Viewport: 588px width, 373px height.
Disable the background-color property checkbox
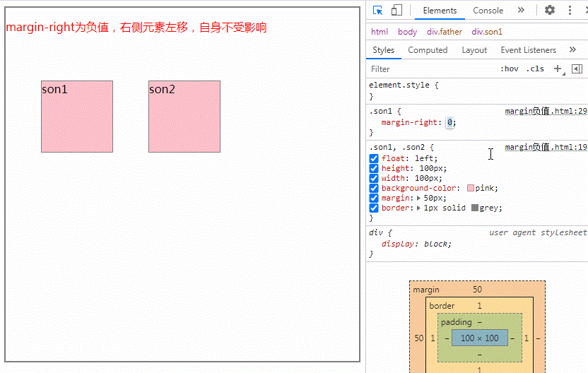click(x=374, y=189)
